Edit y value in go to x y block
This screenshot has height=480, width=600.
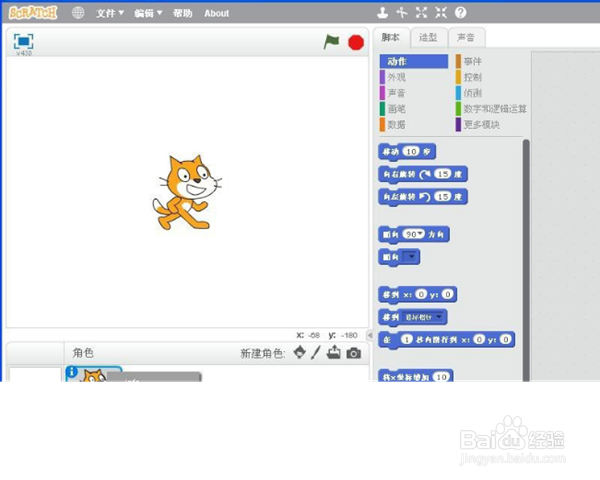point(447,294)
